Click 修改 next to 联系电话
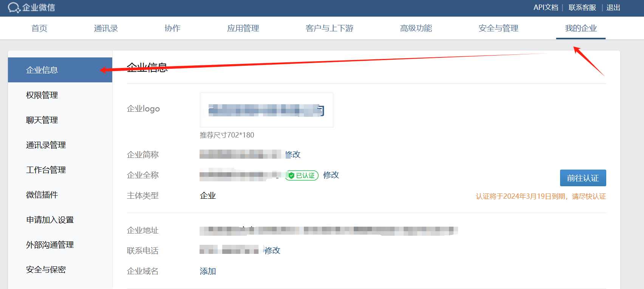644x289 pixels. [x=272, y=250]
